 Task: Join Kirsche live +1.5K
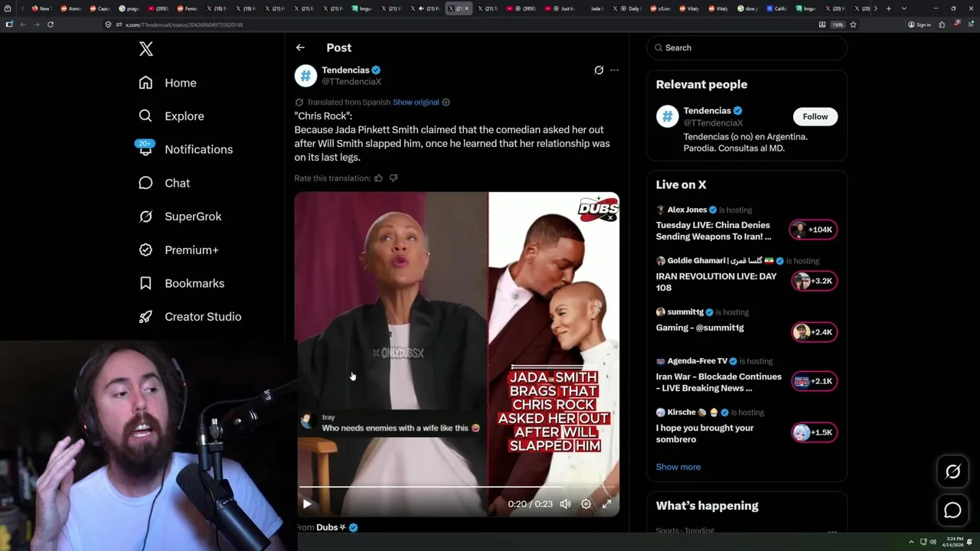tap(813, 432)
